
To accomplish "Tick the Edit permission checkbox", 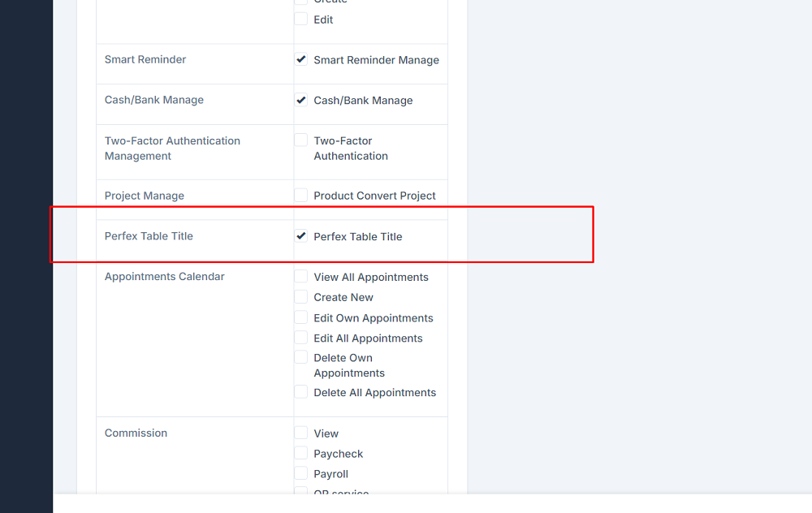I will (x=301, y=19).
